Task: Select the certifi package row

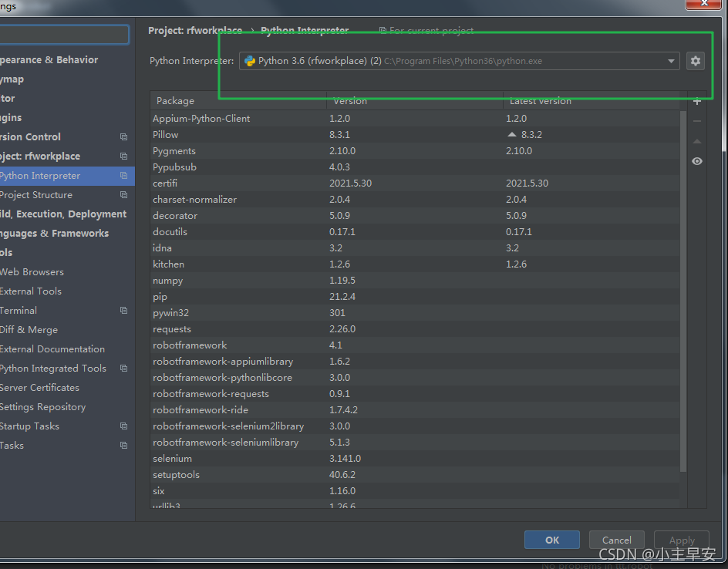Action: 415,183
